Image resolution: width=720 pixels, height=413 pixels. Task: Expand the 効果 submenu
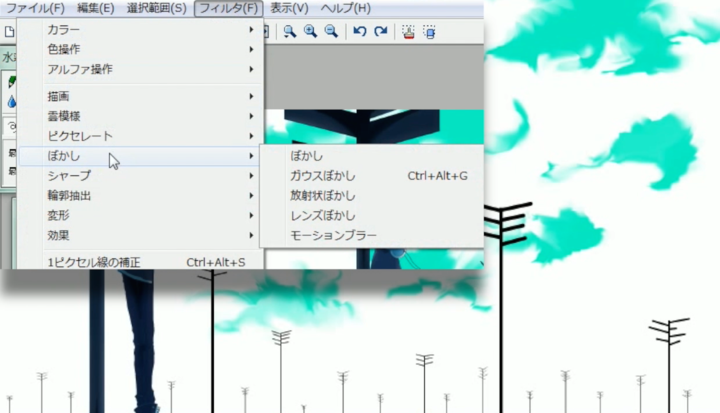coord(140,235)
